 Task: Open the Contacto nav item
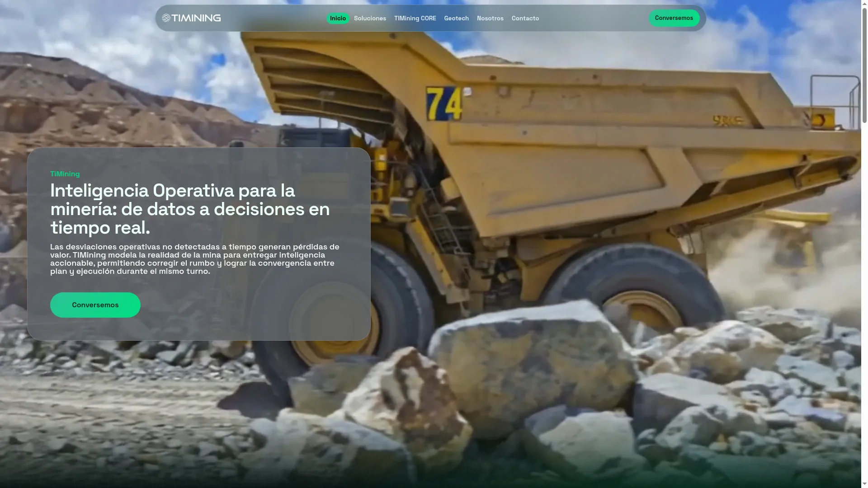tap(525, 19)
